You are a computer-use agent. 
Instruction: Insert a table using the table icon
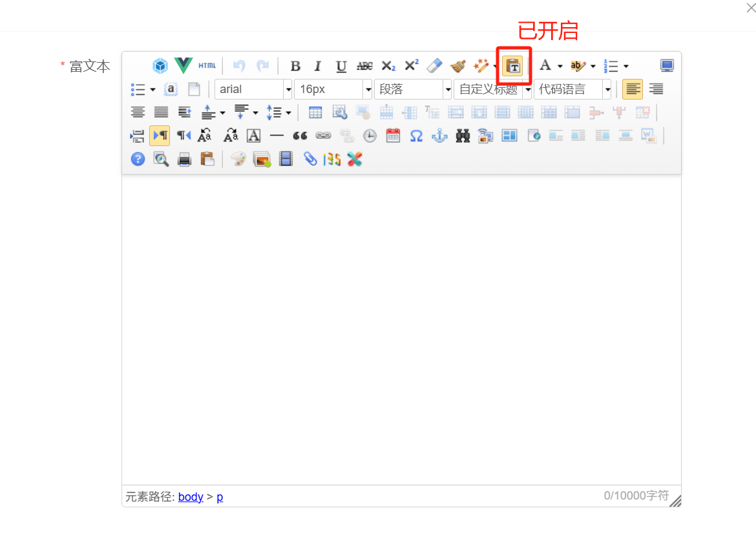click(x=315, y=112)
